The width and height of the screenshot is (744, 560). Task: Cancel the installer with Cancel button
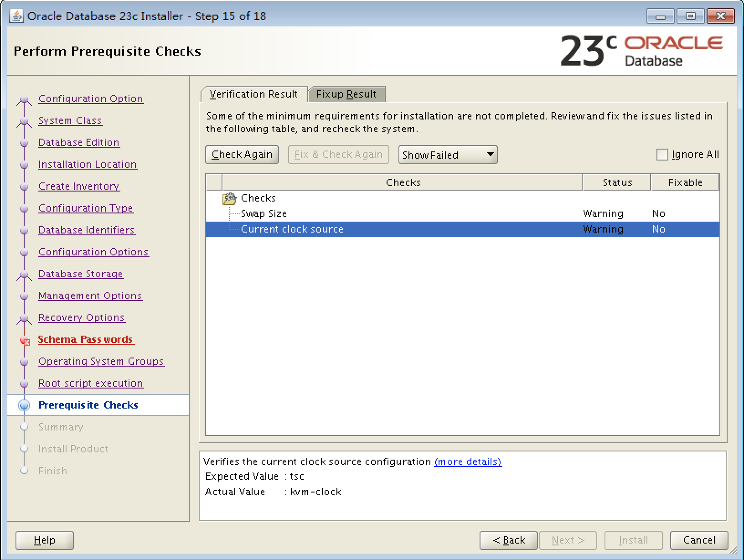click(699, 540)
